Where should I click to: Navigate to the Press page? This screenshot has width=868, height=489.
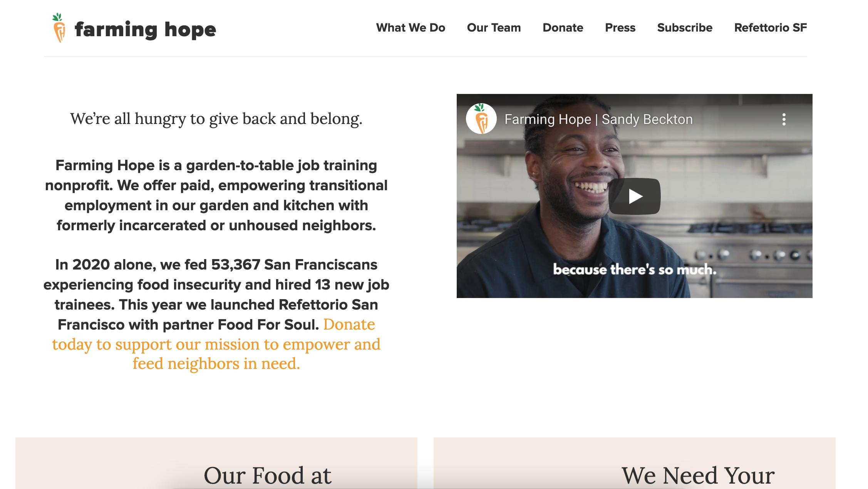620,28
